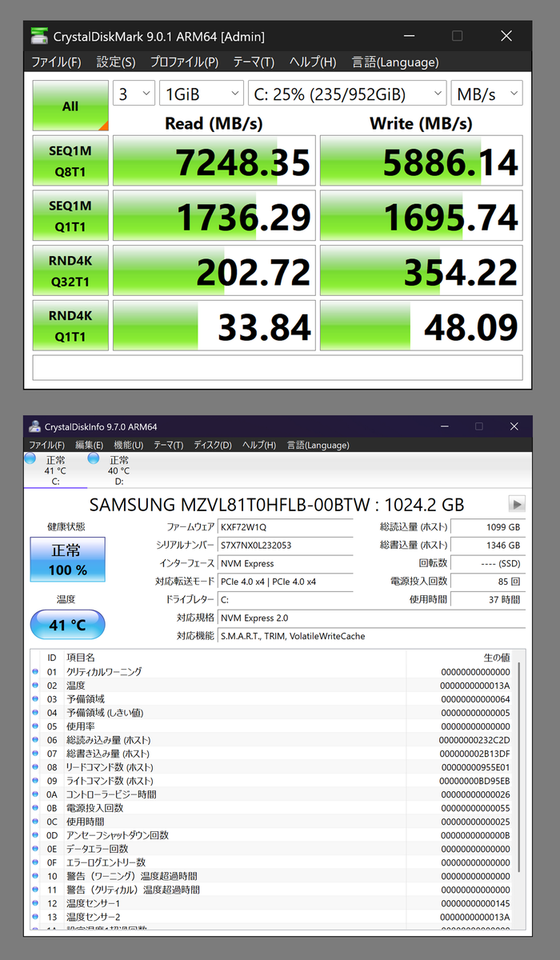Open ファイル(F) menu in CrystalDiskInfo

click(x=46, y=445)
